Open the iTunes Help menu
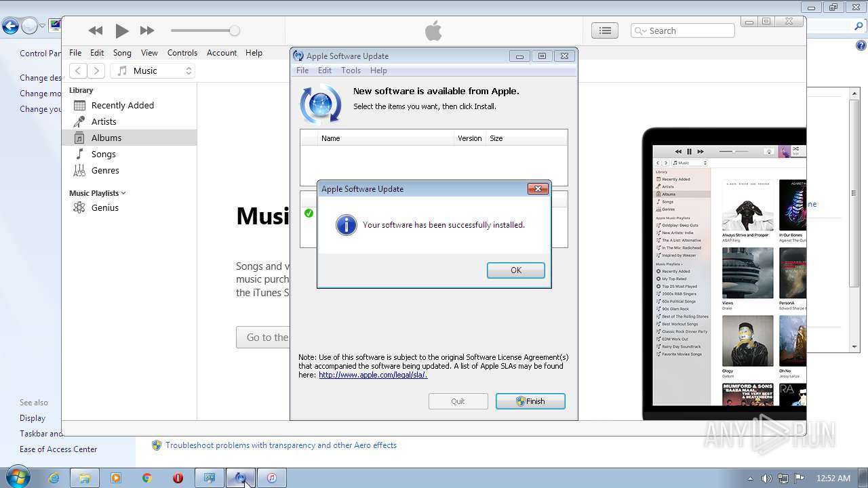 pos(254,53)
